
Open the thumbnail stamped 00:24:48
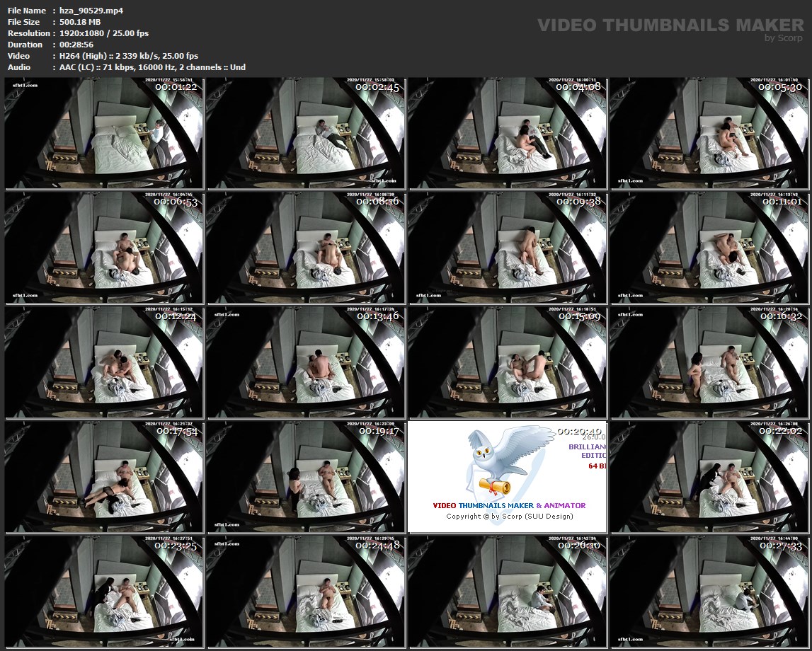(x=306, y=592)
